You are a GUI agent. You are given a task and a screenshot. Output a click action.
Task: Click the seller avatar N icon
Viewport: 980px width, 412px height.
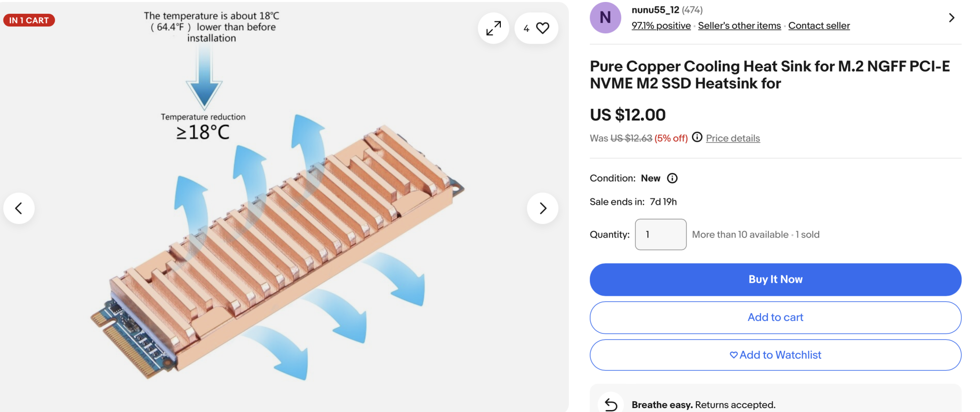(605, 18)
